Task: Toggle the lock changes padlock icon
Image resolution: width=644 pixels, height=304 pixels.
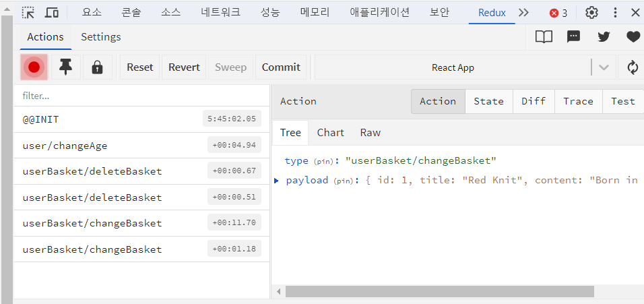Action: click(x=97, y=67)
